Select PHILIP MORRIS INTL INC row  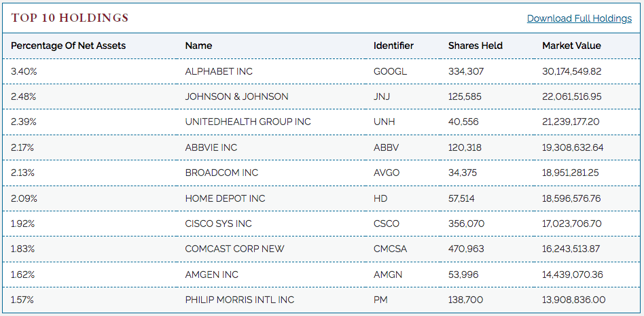(x=322, y=300)
